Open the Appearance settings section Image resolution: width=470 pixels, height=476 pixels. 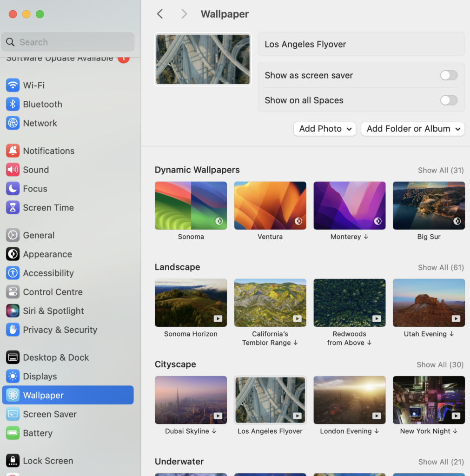tap(13, 254)
